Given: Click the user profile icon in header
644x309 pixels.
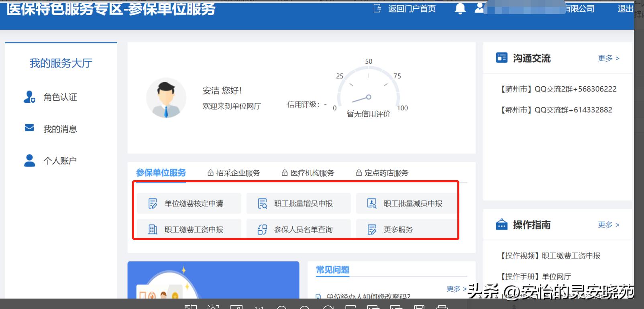Looking at the screenshot, I should coord(479,8).
